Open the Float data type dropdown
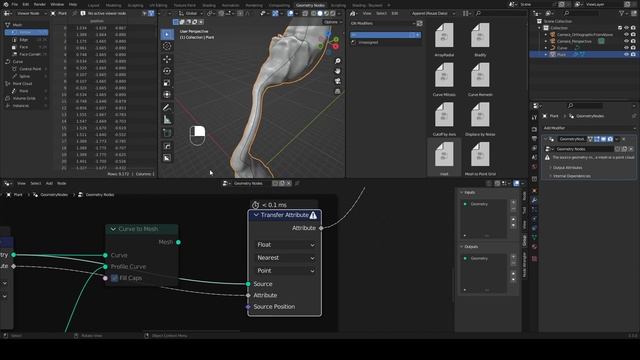640x360 pixels. coord(285,244)
